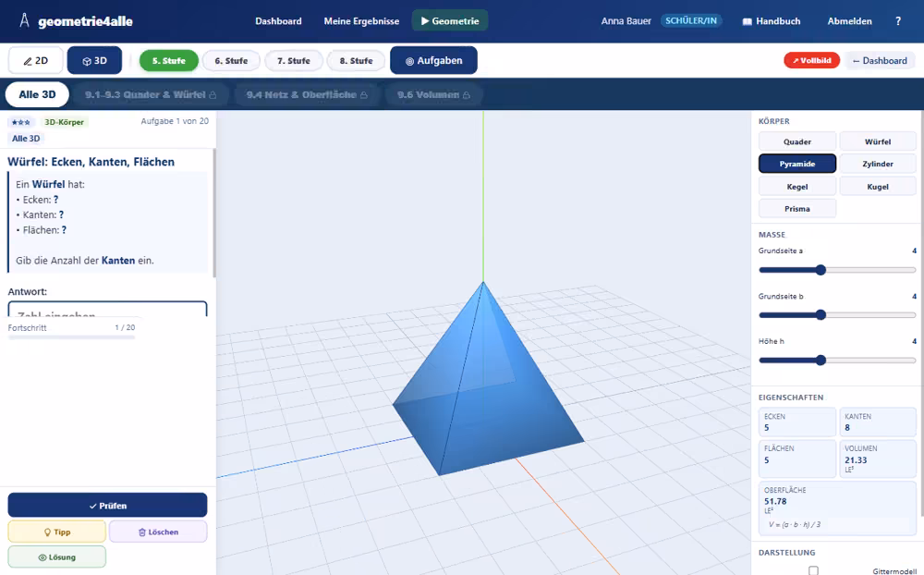Click the red Vollbild fullscreen button
Screen dimensions: 924x575
(811, 60)
